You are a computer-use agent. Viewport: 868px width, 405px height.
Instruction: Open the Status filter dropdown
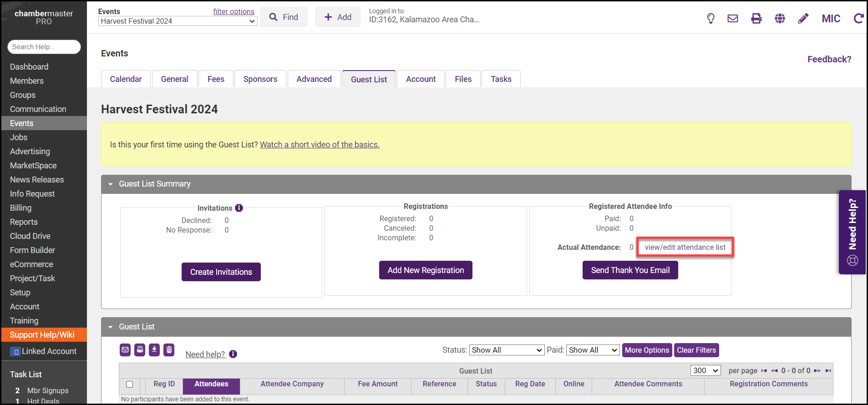pos(507,350)
